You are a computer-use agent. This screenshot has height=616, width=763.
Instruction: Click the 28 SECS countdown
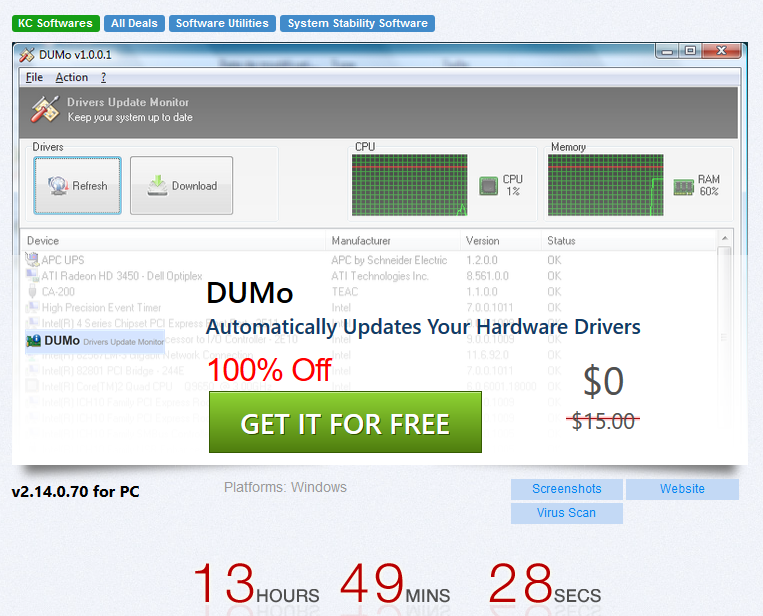tap(545, 583)
